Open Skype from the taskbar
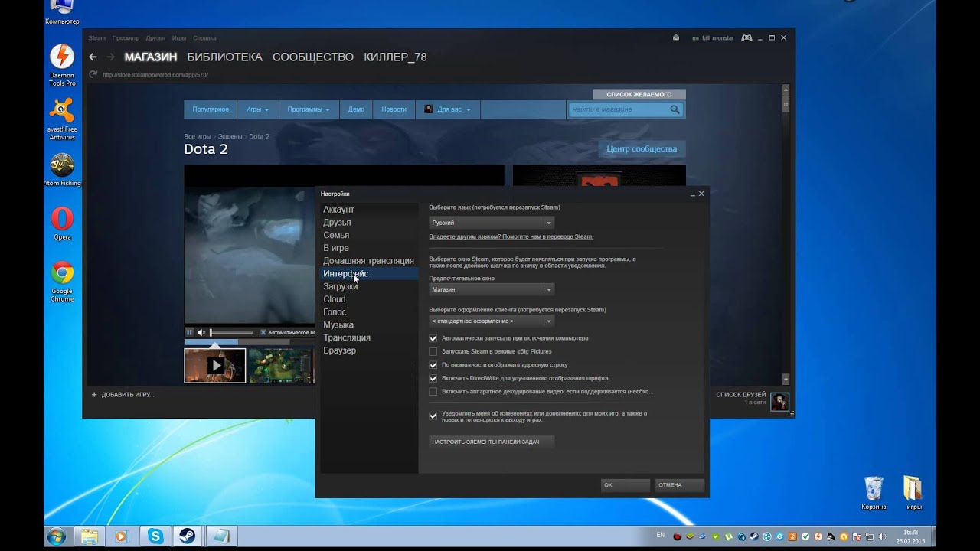Viewport: 980px width, 551px height. [x=155, y=536]
